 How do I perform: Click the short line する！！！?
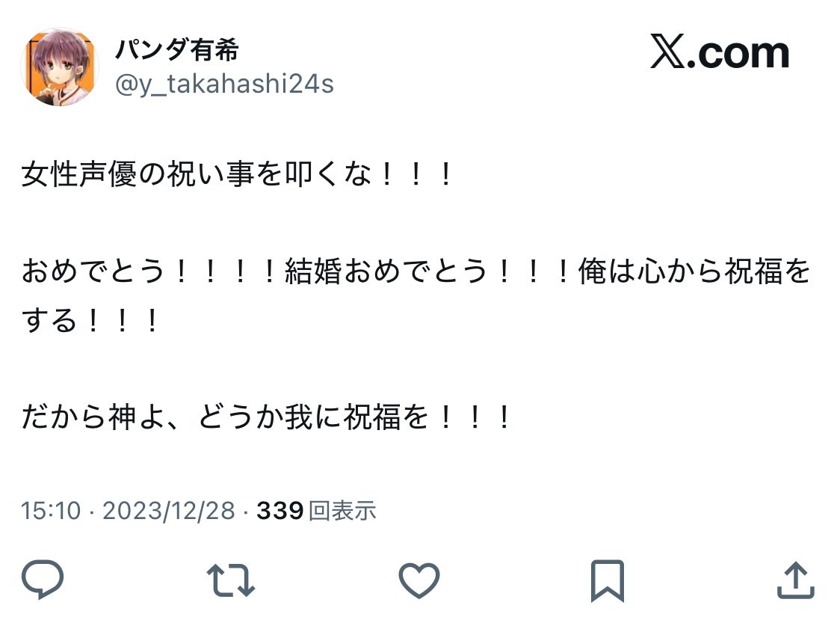[90, 320]
